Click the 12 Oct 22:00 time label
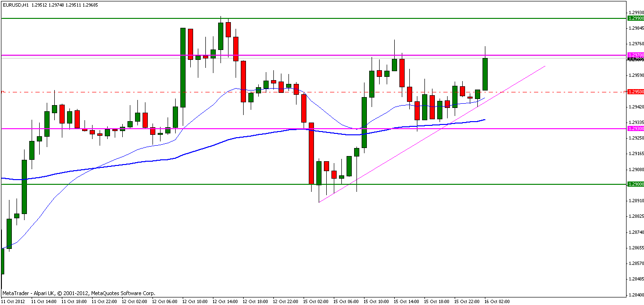The height and width of the screenshot is (305, 644). tap(286, 301)
